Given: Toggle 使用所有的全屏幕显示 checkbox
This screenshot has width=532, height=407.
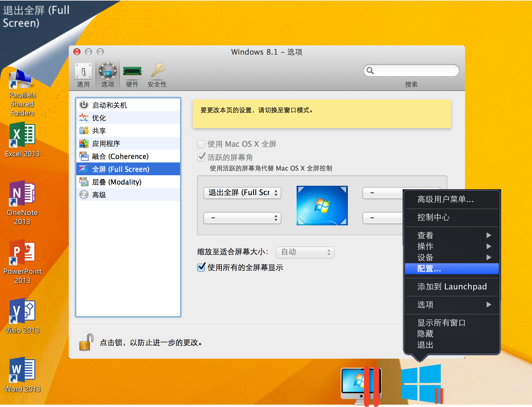Looking at the screenshot, I should pos(201,267).
